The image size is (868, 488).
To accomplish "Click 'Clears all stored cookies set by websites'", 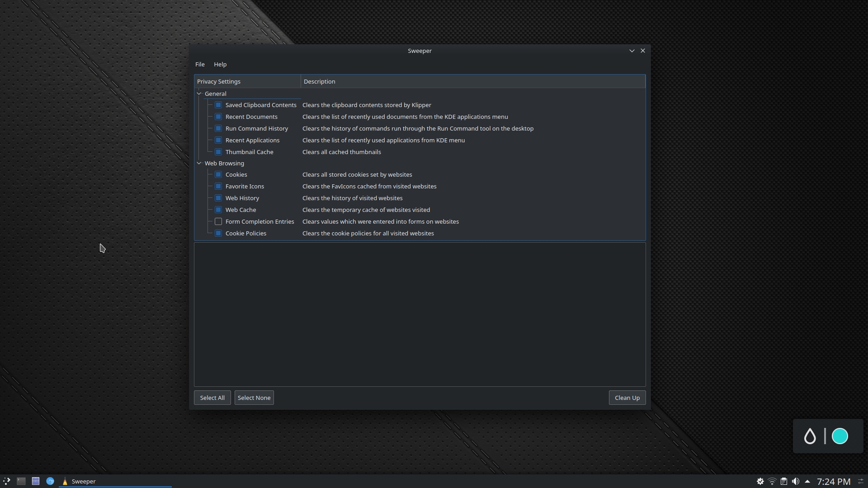I will pyautogui.click(x=357, y=174).
